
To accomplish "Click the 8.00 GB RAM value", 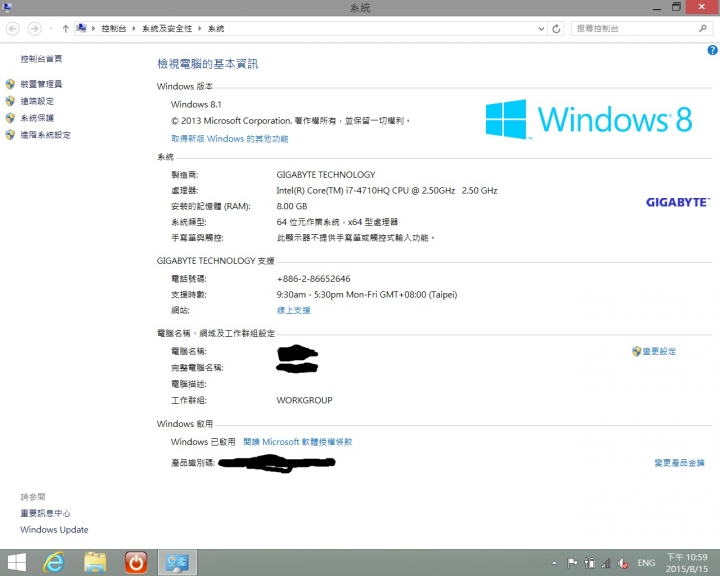I will [x=292, y=206].
